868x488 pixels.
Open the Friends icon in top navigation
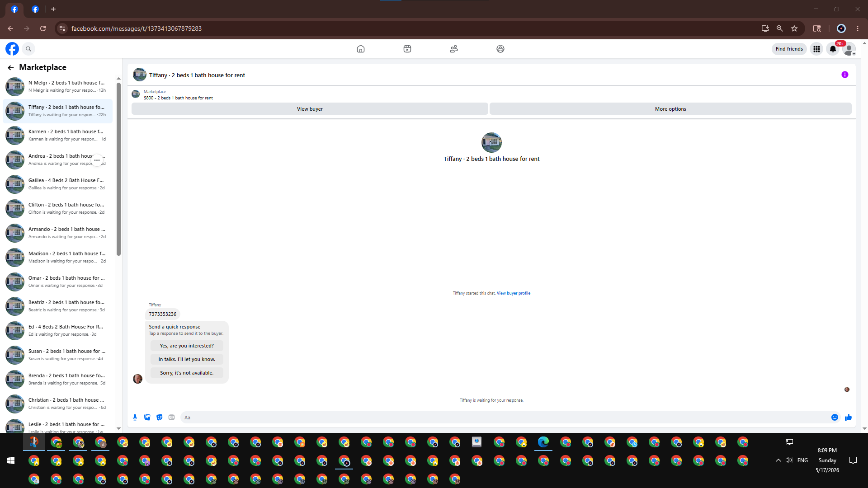tap(454, 49)
